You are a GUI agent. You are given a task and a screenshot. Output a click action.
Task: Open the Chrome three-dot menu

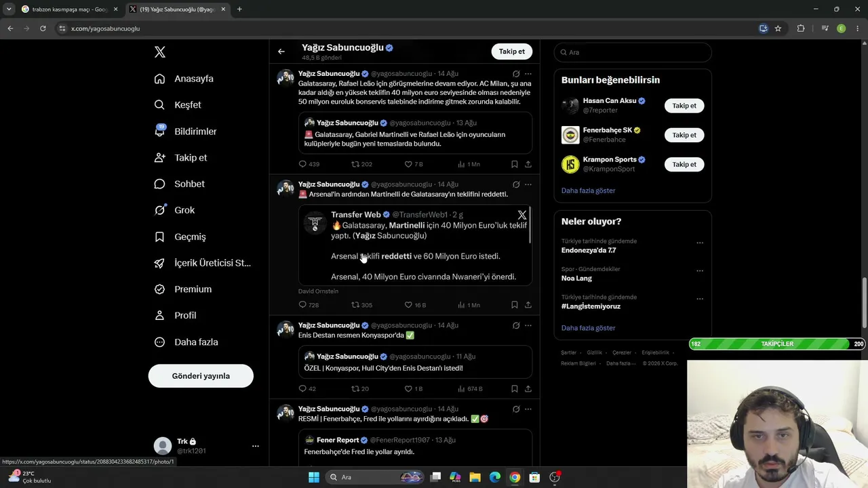tap(858, 28)
